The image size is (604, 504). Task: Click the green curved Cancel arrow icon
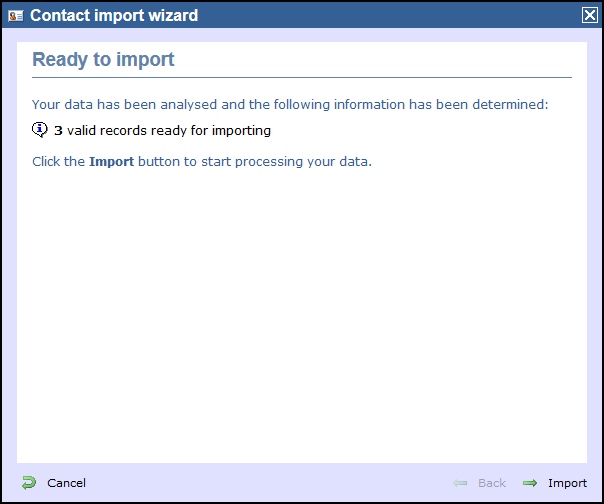(x=29, y=482)
